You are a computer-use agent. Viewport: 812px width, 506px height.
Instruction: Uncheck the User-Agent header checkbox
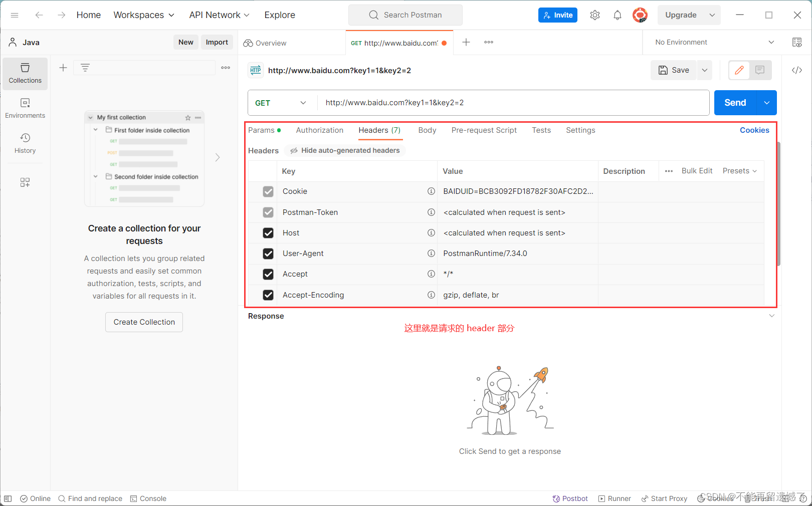pyautogui.click(x=268, y=254)
